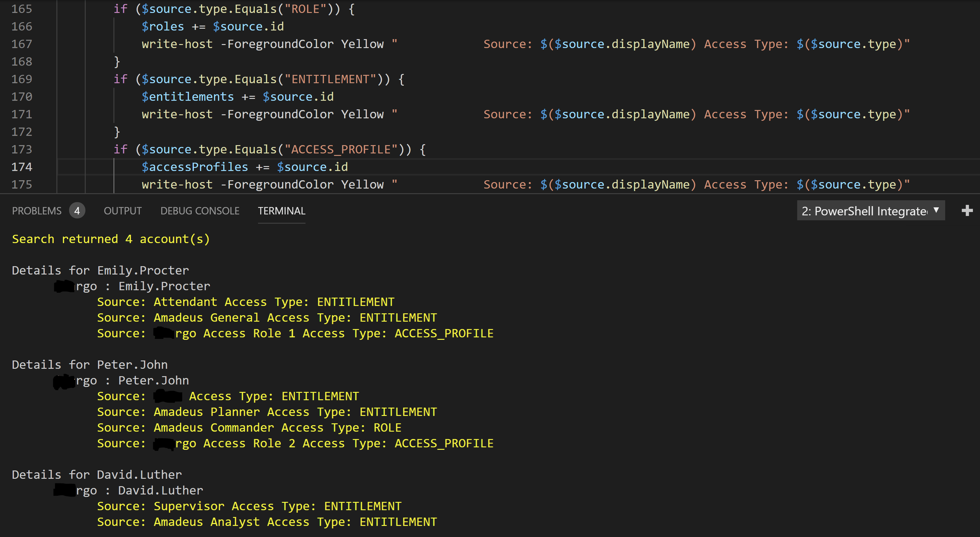
Task: Switch to the PROBLEMS tab
Action: [x=36, y=211]
